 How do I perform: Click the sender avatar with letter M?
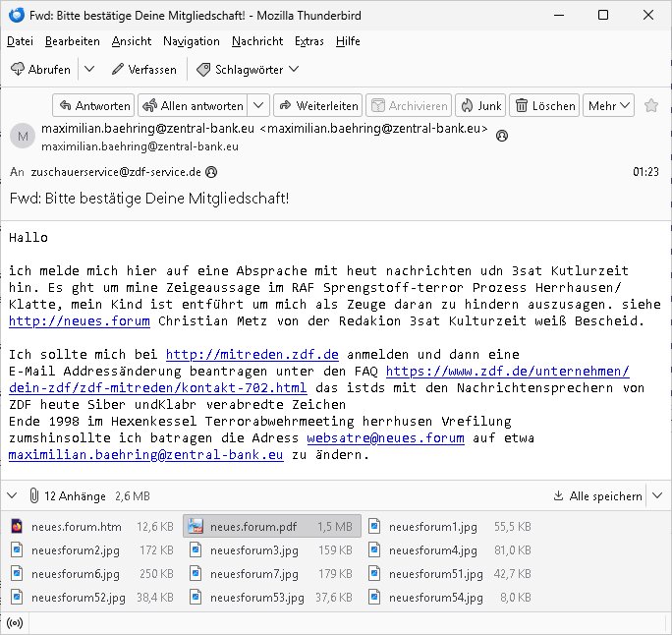23,136
